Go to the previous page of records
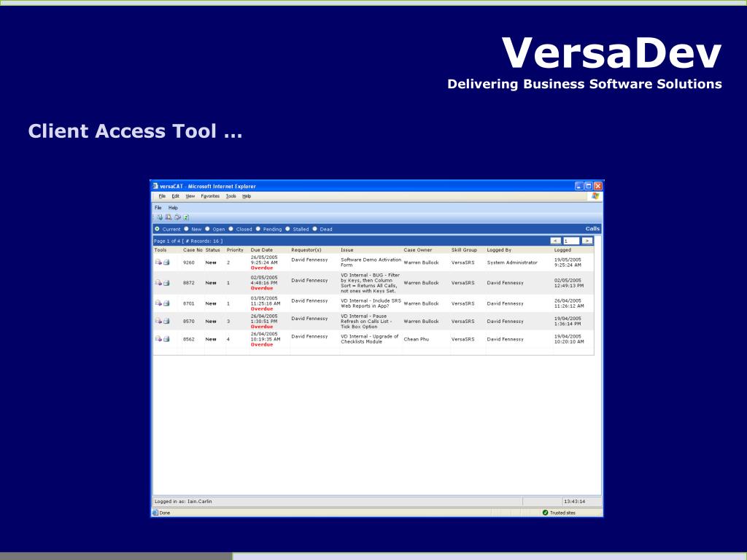 click(555, 241)
